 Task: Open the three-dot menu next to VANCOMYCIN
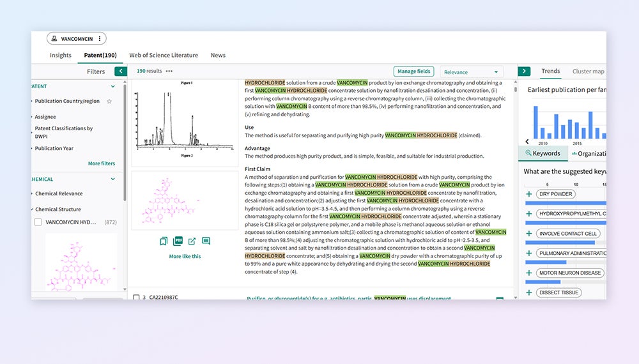tap(100, 39)
